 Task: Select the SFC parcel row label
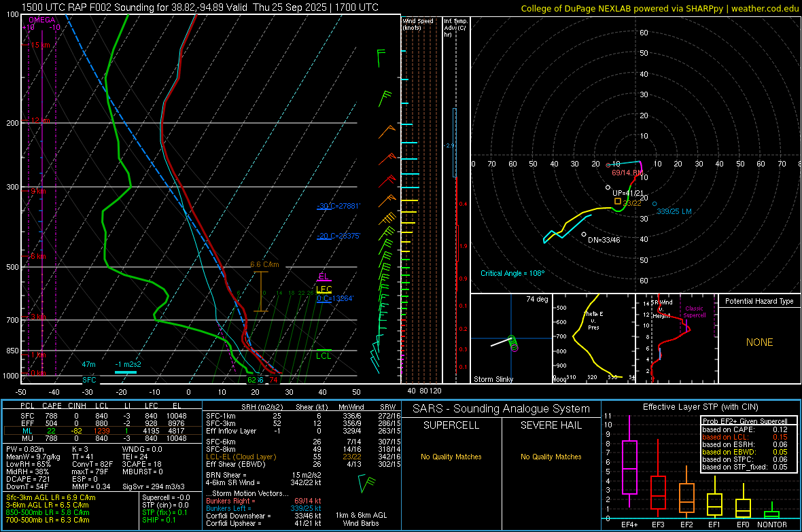point(27,416)
